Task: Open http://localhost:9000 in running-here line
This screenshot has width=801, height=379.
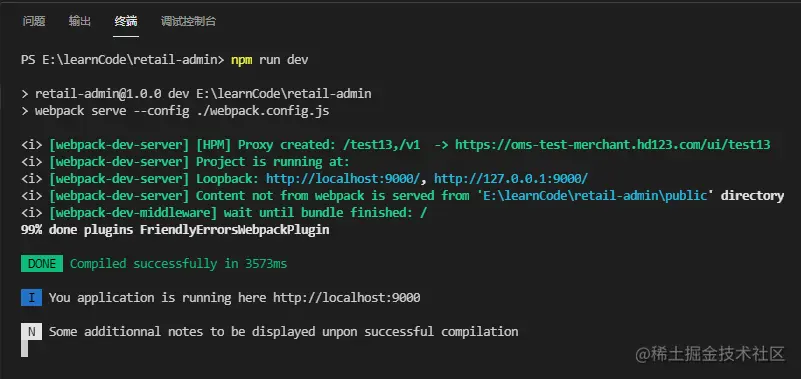Action: tap(346, 297)
